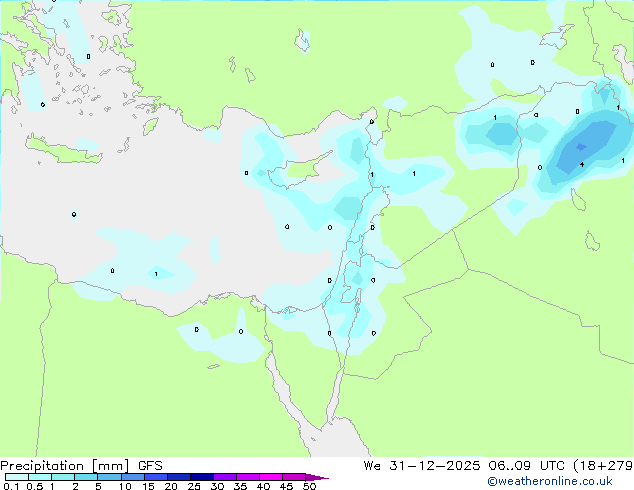Click the 0.5–1 mm legend color swatch
634x490 pixels.
(x=40, y=477)
